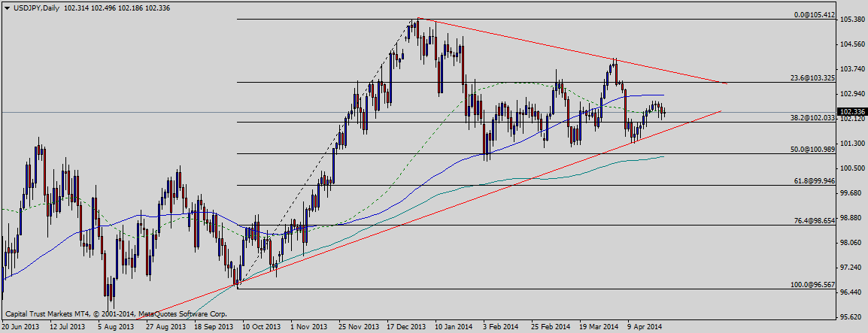Select the 100.0@96.567 Fibonacci level label

(812, 284)
